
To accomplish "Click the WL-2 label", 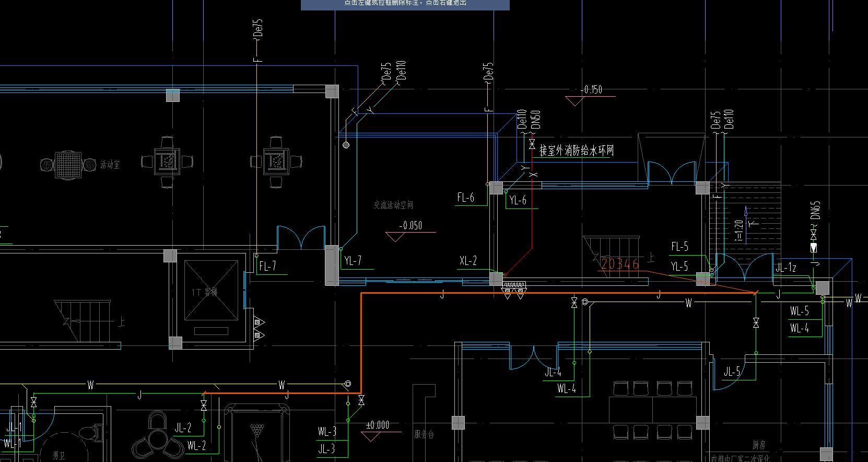I will pyautogui.click(x=197, y=446).
